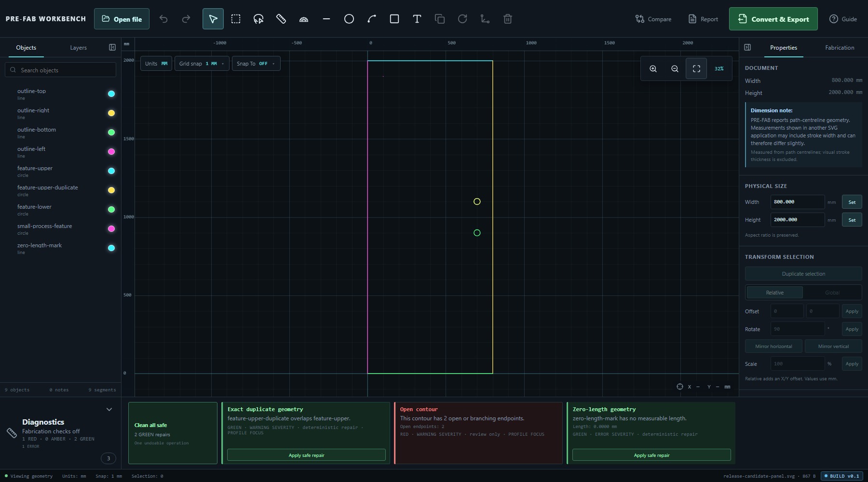
Task: Click the small-process-feature magenta swatch
Action: [111, 229]
